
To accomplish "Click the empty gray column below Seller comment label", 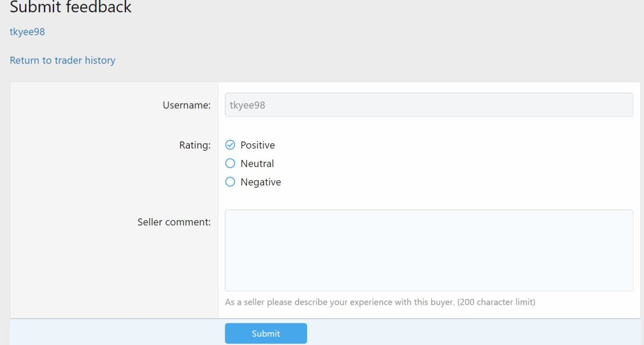I will point(114,274).
